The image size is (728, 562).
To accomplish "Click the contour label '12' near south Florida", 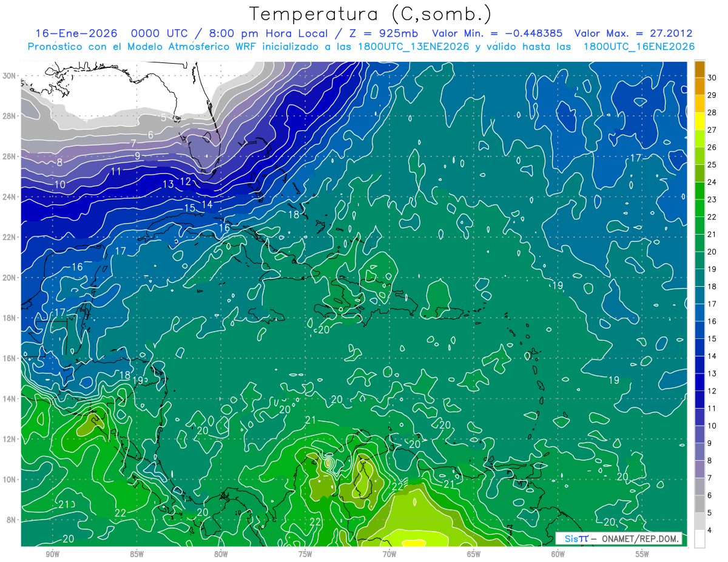I will click(185, 181).
